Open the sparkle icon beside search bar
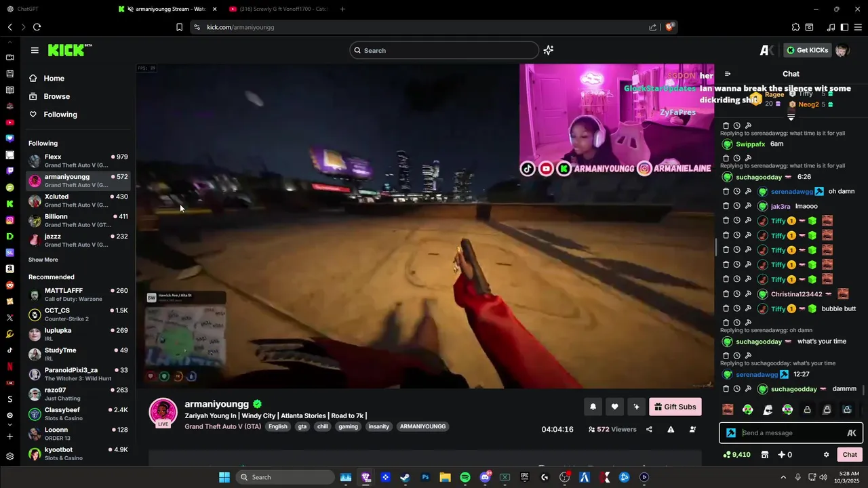Viewport: 868px width, 488px height. click(549, 50)
